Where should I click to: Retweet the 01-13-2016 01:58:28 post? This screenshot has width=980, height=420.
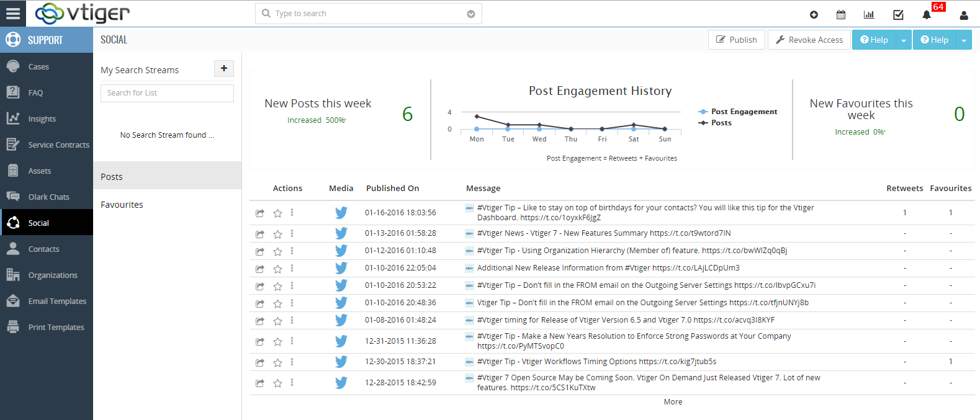click(x=260, y=235)
